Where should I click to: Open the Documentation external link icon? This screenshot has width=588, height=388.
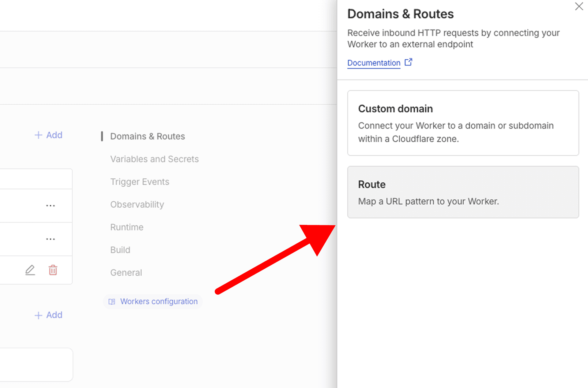click(409, 62)
